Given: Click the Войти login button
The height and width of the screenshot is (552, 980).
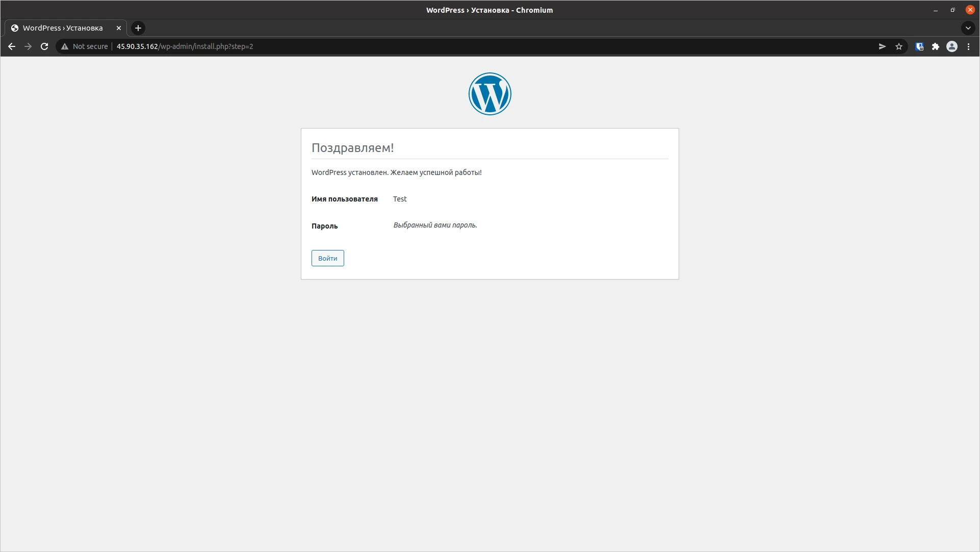Looking at the screenshot, I should coord(327,258).
